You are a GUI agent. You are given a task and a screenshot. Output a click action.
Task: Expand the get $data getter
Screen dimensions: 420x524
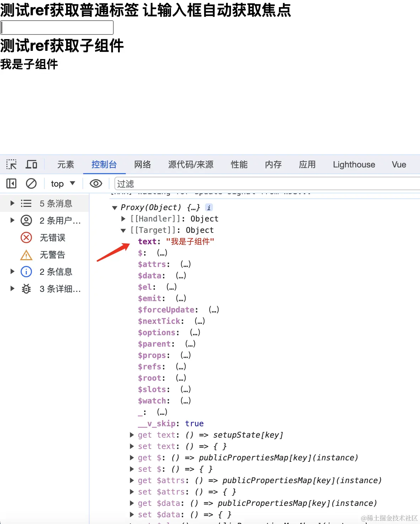click(x=132, y=503)
